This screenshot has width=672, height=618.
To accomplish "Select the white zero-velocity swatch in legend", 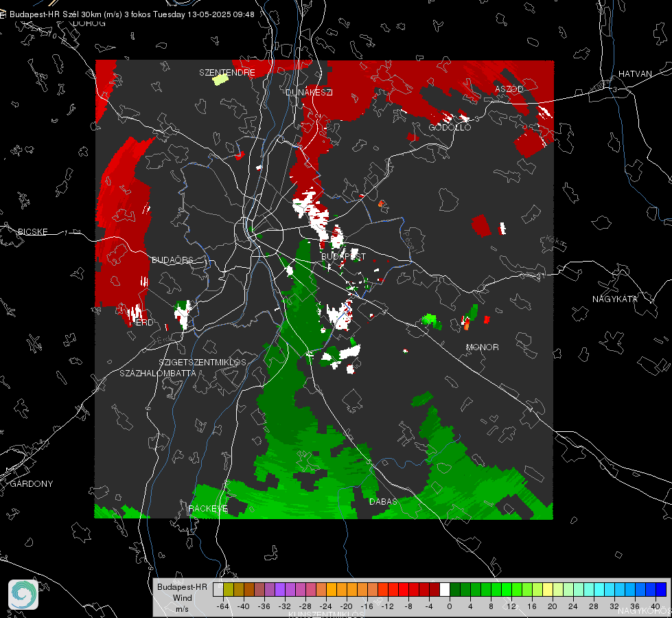I will 445,589.
